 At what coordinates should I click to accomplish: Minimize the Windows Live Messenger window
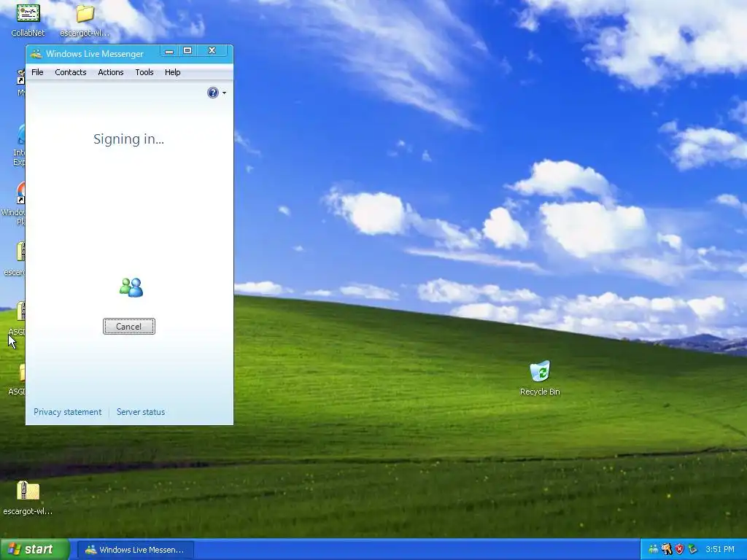[169, 51]
